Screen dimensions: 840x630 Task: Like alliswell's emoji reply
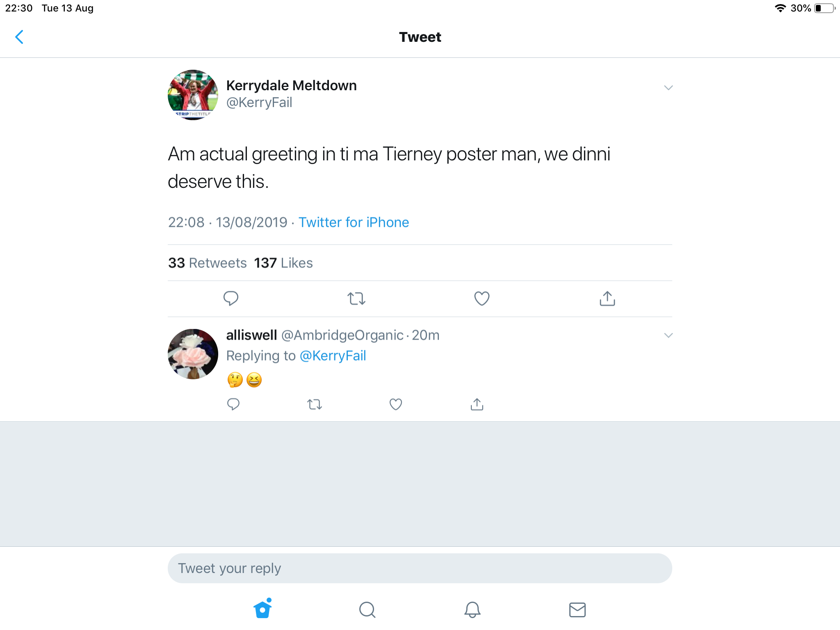pyautogui.click(x=395, y=404)
